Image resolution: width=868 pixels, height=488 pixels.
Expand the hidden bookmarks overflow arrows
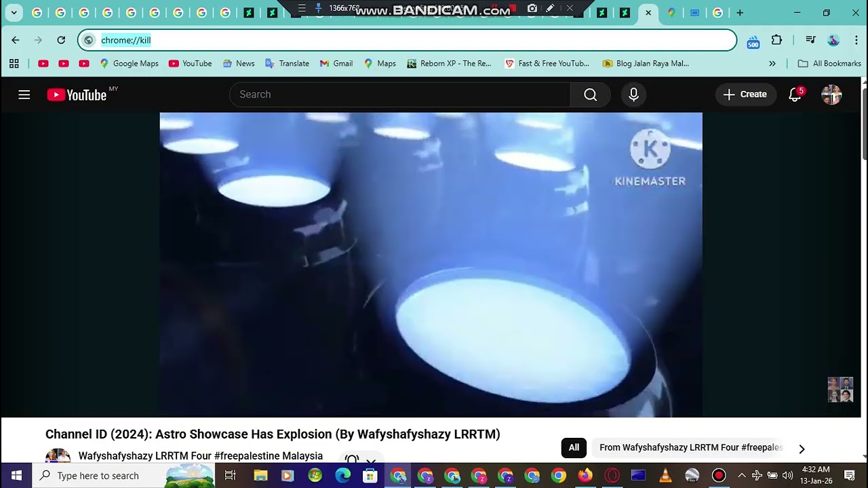(772, 63)
